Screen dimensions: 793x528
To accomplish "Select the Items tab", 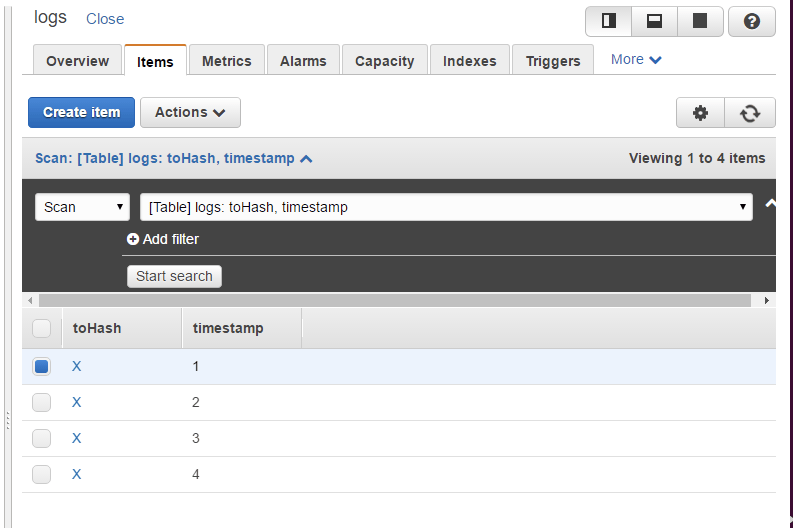I will 155,61.
